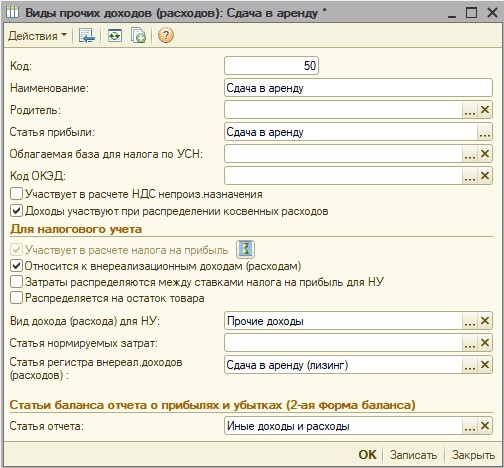Viewport: 504px width, 468px height.
Task: Click the hourglass history icon near profit tax
Action: point(245,249)
